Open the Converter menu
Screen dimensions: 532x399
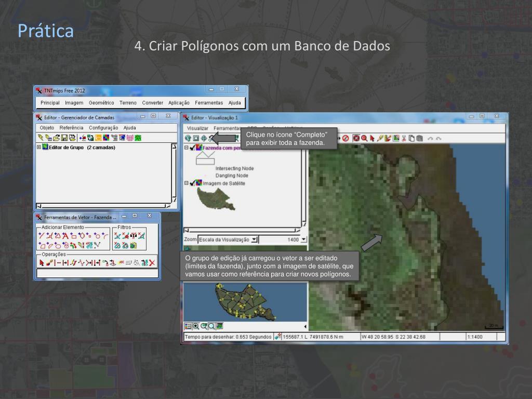pyautogui.click(x=152, y=103)
